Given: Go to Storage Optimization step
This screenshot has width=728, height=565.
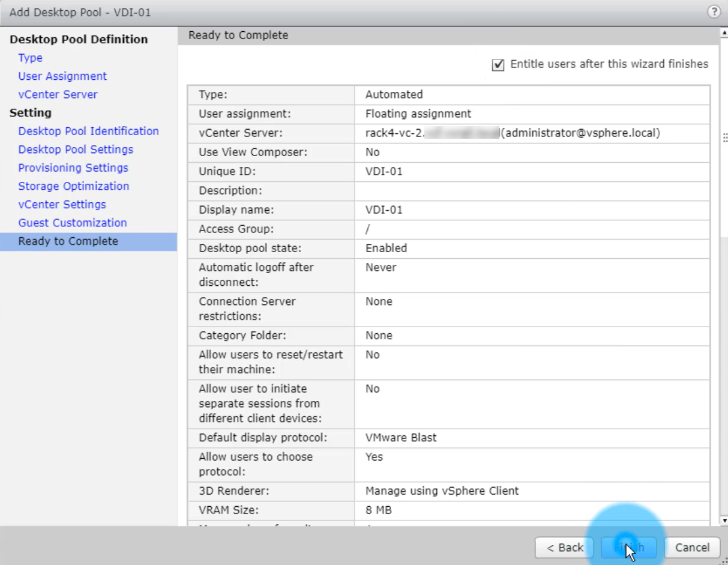Looking at the screenshot, I should pyautogui.click(x=73, y=186).
